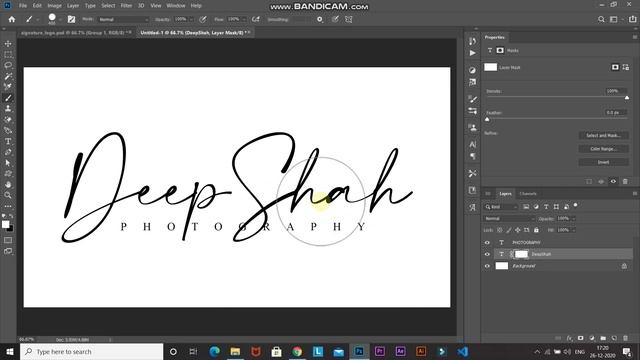Viewport: 640px width, 360px height.
Task: Open Google Chrome from the taskbar
Action: (x=297, y=351)
